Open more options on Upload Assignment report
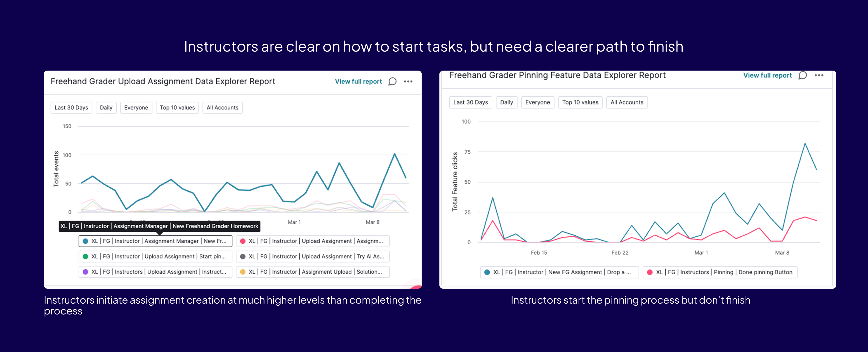 pyautogui.click(x=408, y=82)
